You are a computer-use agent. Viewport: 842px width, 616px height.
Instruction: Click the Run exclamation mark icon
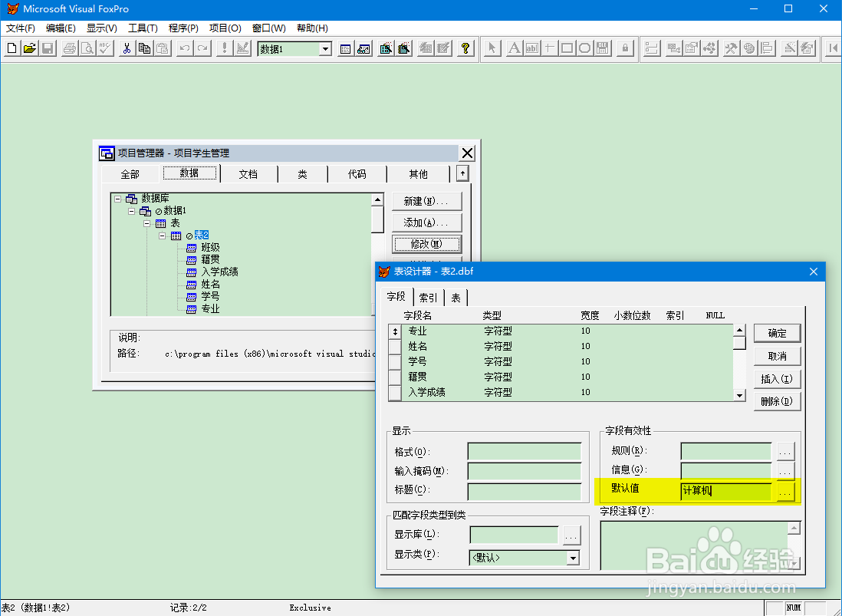225,48
